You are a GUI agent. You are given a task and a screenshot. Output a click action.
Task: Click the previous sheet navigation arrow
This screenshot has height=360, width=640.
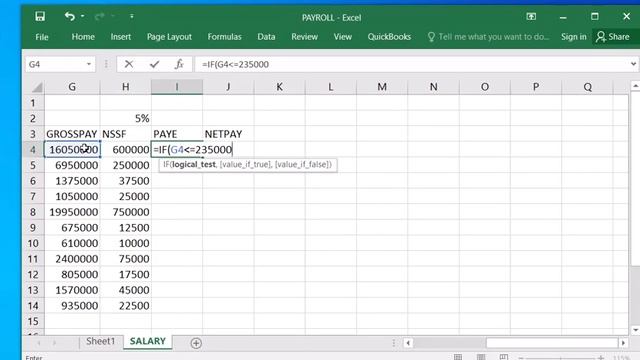pyautogui.click(x=39, y=343)
